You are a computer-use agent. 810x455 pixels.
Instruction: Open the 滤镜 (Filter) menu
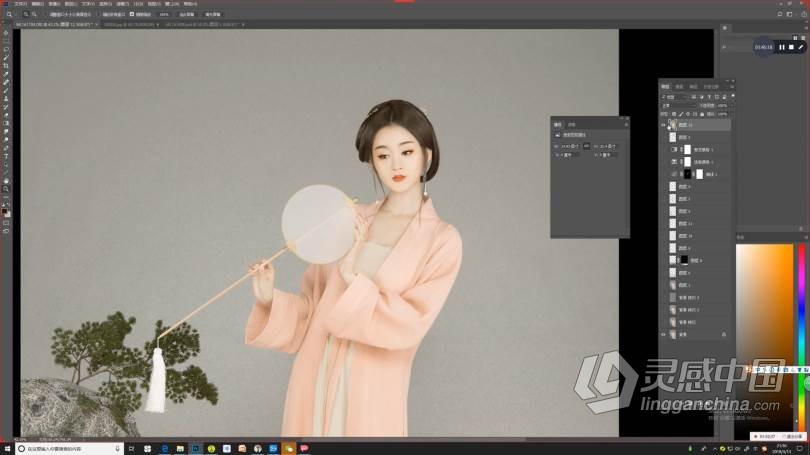(122, 4)
